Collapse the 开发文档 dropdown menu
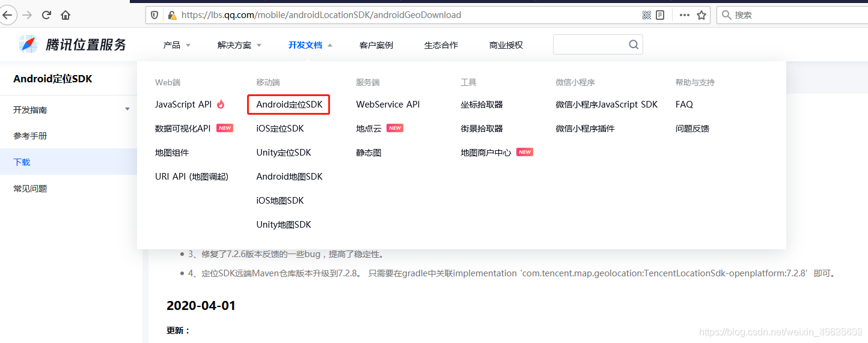Image resolution: width=868 pixels, height=343 pixels. tap(310, 45)
